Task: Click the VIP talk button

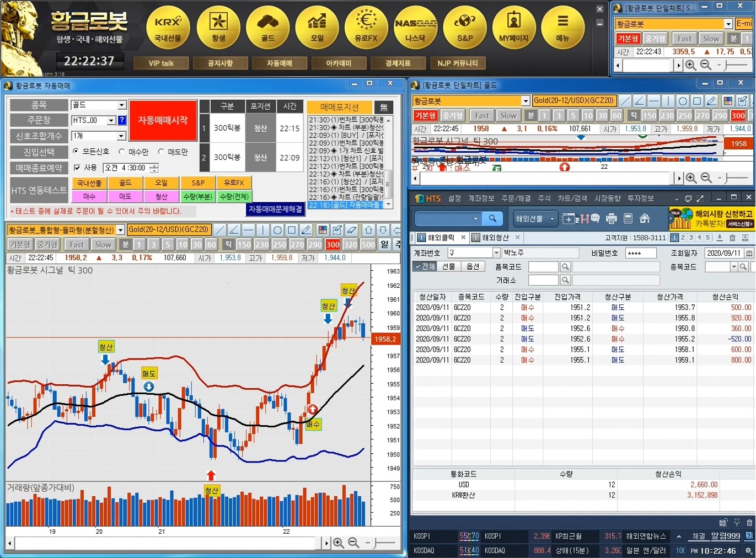Action: click(161, 63)
